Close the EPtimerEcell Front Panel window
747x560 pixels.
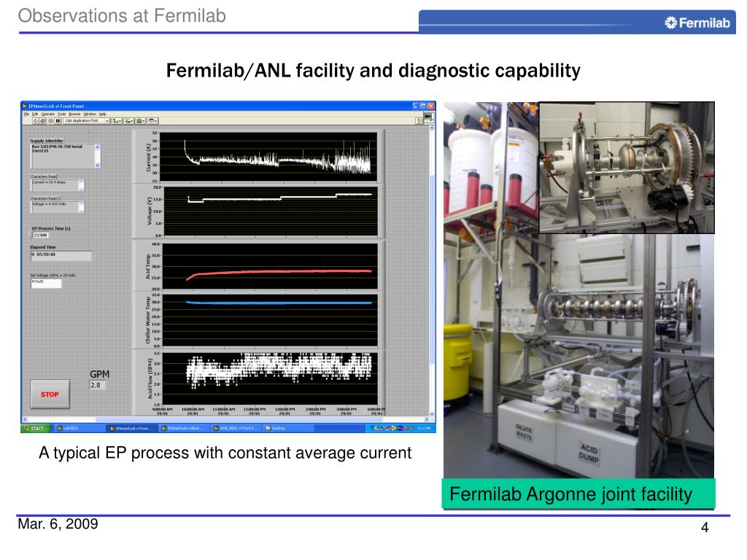[x=430, y=106]
